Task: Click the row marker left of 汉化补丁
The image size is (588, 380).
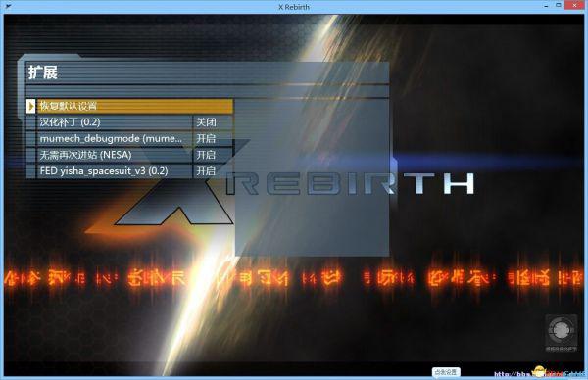Action: (x=31, y=122)
